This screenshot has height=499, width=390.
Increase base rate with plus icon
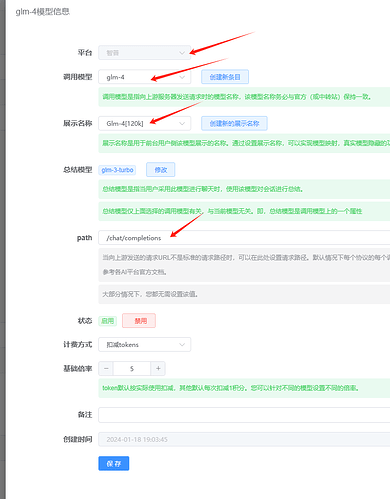[158, 368]
